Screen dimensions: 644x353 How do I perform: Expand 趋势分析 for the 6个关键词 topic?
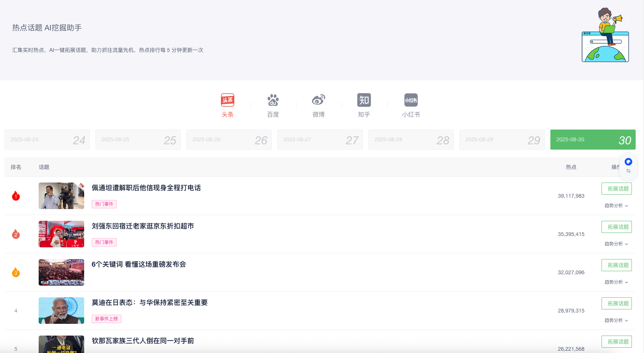coord(616,282)
